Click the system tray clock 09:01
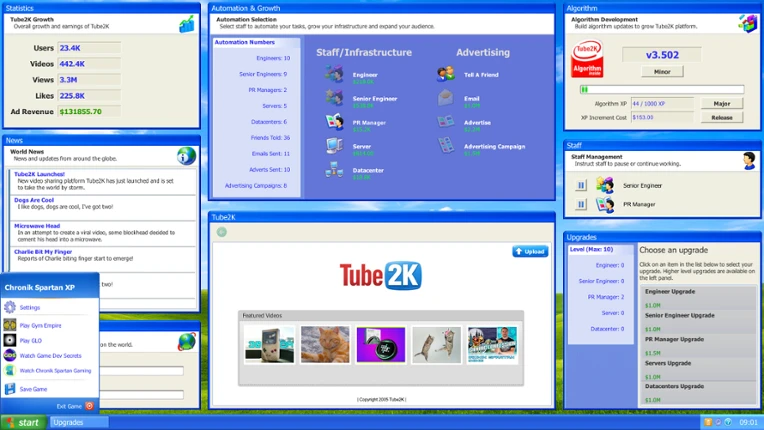This screenshot has width=764, height=430. [748, 422]
